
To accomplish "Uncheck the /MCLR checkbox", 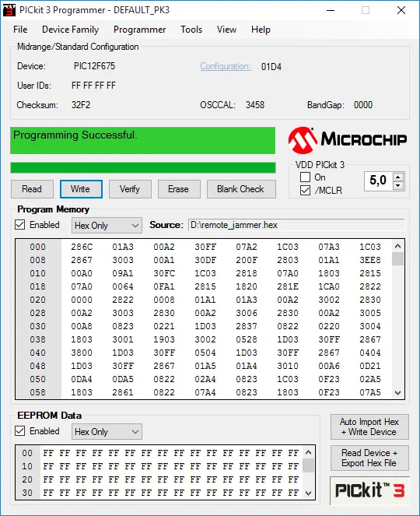I will pyautogui.click(x=305, y=190).
